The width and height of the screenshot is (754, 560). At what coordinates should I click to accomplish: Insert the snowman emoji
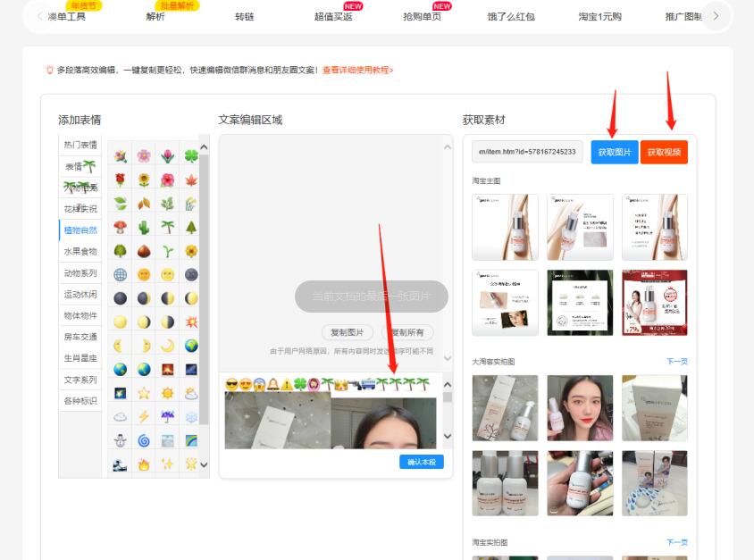tap(121, 440)
